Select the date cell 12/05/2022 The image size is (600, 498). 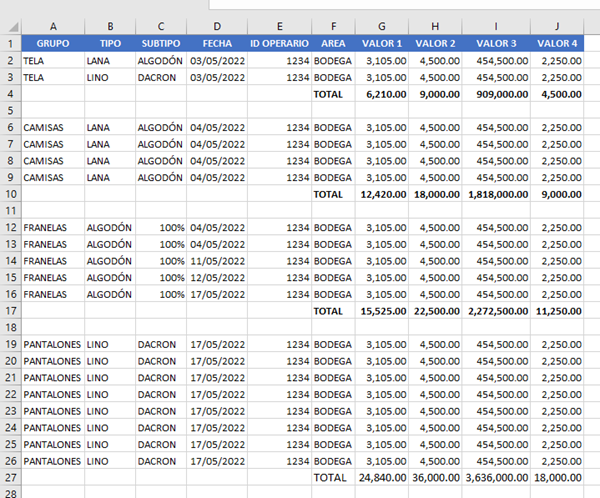tap(216, 277)
